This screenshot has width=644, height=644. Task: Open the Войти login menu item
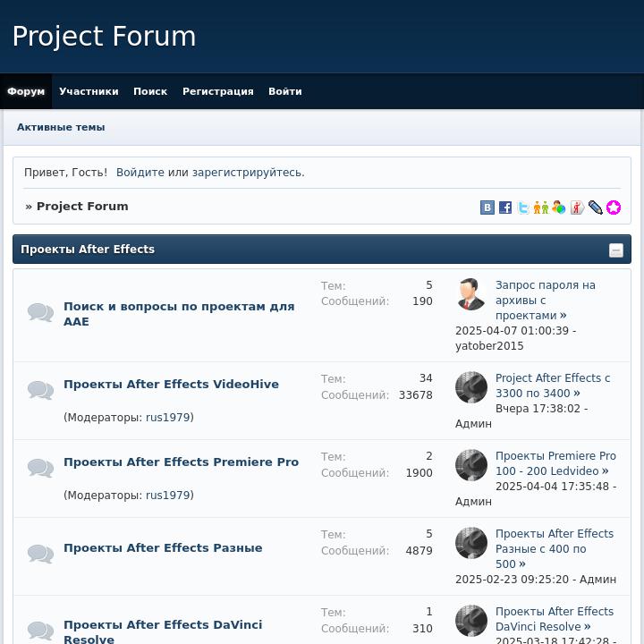point(285,91)
